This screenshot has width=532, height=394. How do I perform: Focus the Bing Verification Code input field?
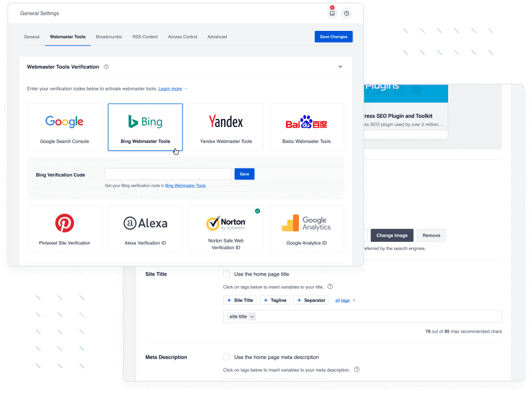168,174
